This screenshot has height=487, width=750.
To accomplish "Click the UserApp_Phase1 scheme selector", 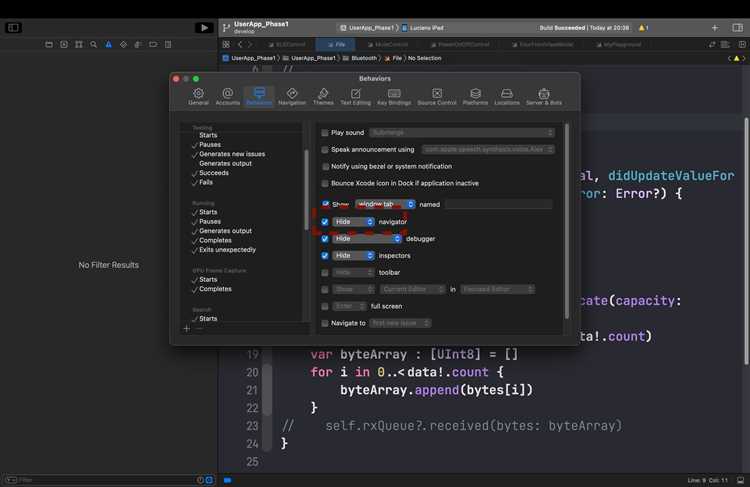I will click(x=367, y=28).
